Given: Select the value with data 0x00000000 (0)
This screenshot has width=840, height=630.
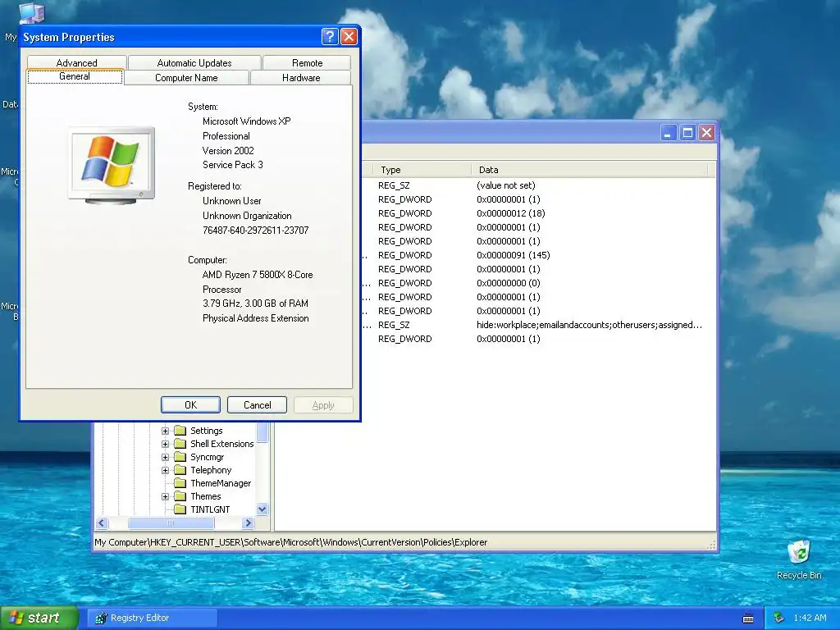Looking at the screenshot, I should click(509, 283).
